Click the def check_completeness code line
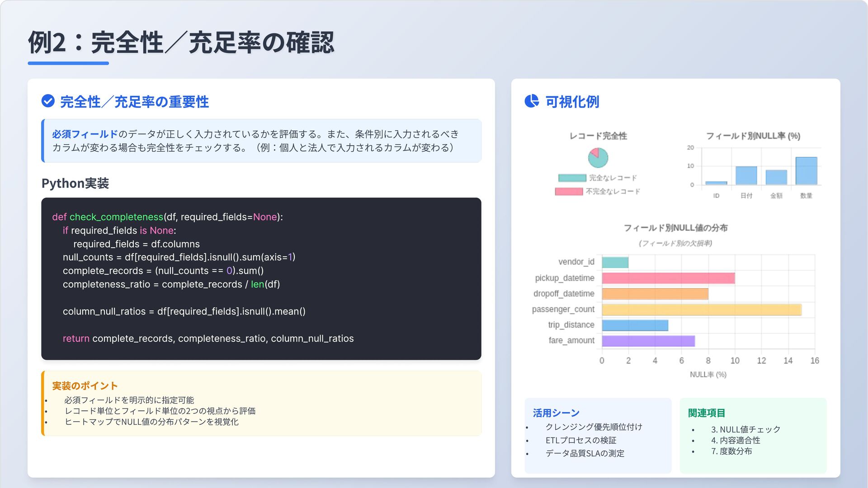Viewport: 868px width, 488px height. [167, 217]
